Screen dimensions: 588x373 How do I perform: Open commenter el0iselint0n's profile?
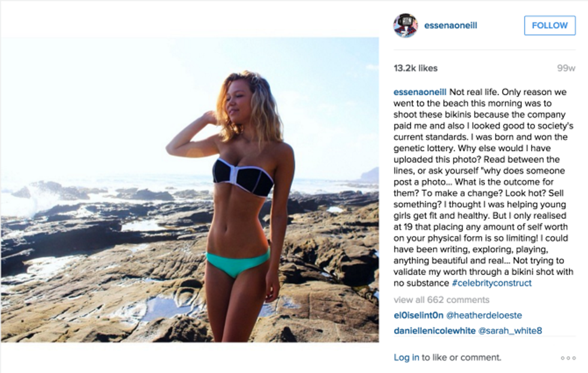(419, 315)
